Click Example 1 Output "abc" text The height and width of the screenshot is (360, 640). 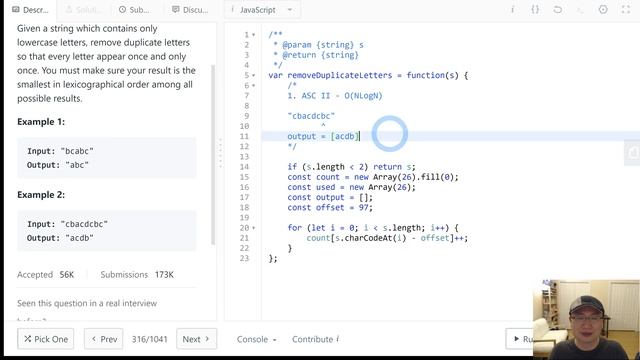[58, 165]
